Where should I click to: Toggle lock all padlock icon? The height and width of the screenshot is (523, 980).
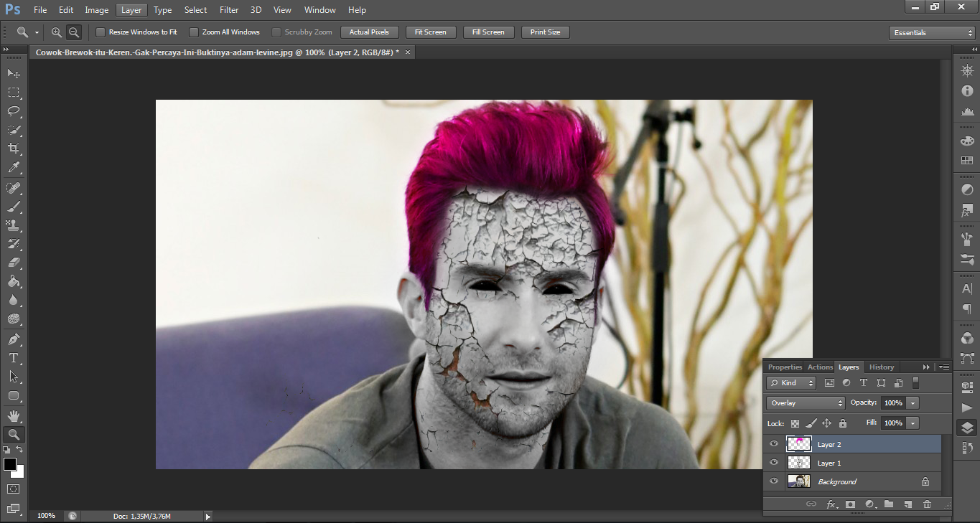(x=843, y=423)
